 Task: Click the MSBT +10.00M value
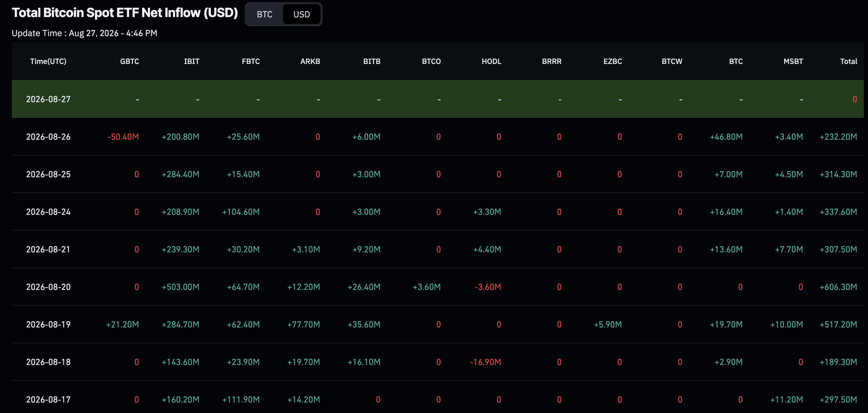(x=787, y=325)
